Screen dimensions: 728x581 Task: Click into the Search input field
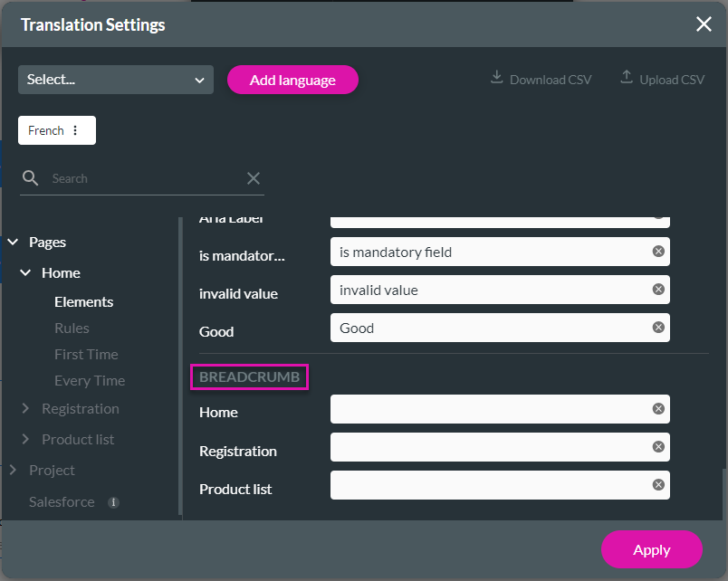[145, 178]
